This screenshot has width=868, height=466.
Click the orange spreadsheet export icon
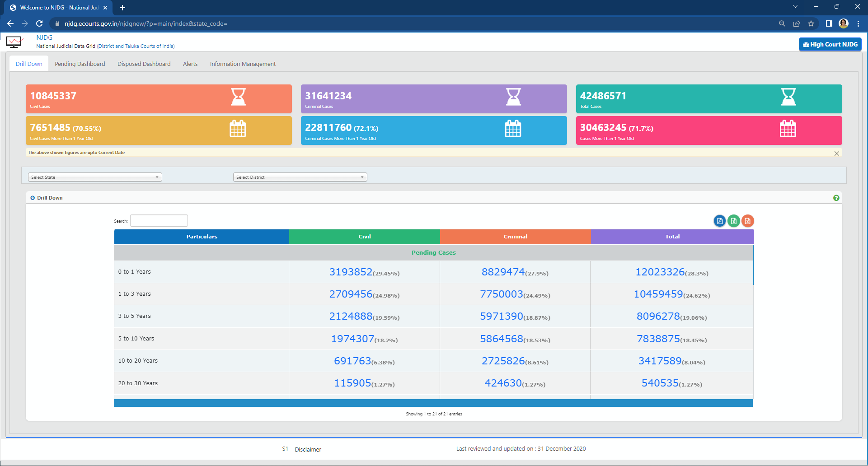[747, 221]
